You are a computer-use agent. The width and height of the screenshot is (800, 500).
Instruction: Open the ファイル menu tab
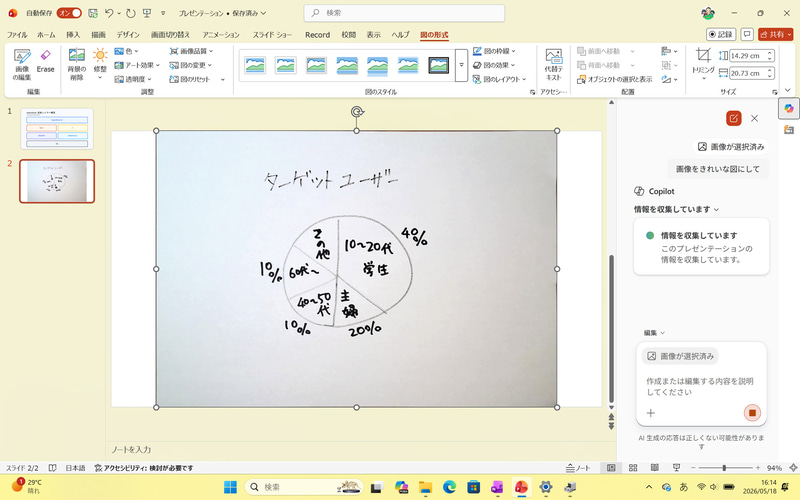coord(17,35)
